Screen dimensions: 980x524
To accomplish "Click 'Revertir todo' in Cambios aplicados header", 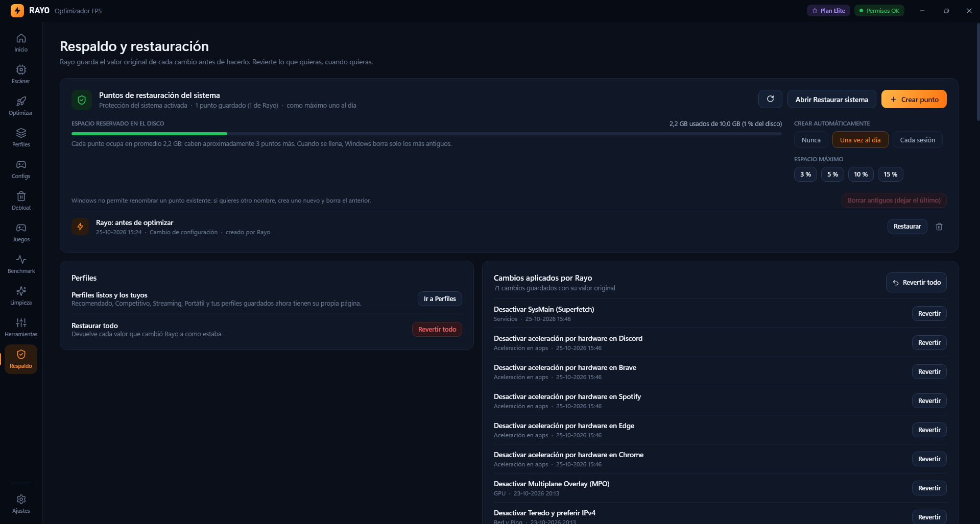I will [916, 283].
